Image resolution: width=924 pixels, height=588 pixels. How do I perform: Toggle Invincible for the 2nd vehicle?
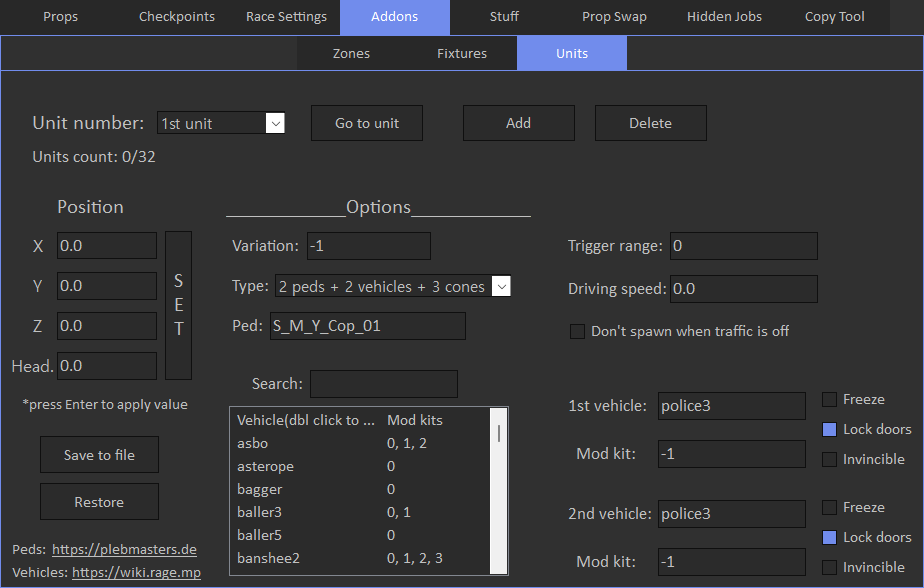[829, 567]
